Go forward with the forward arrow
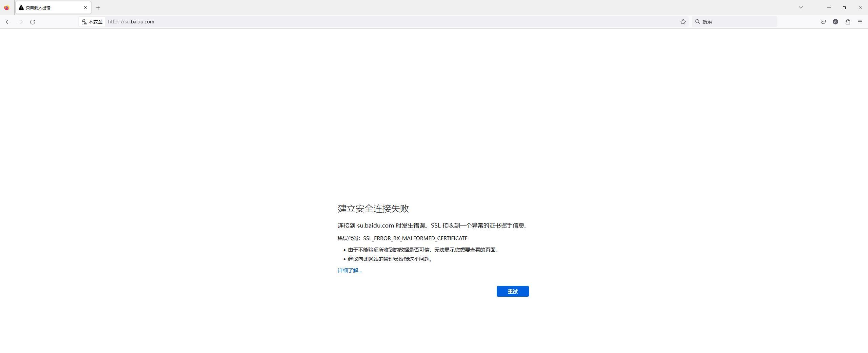Screen dimensions: 868x353 pos(20,22)
